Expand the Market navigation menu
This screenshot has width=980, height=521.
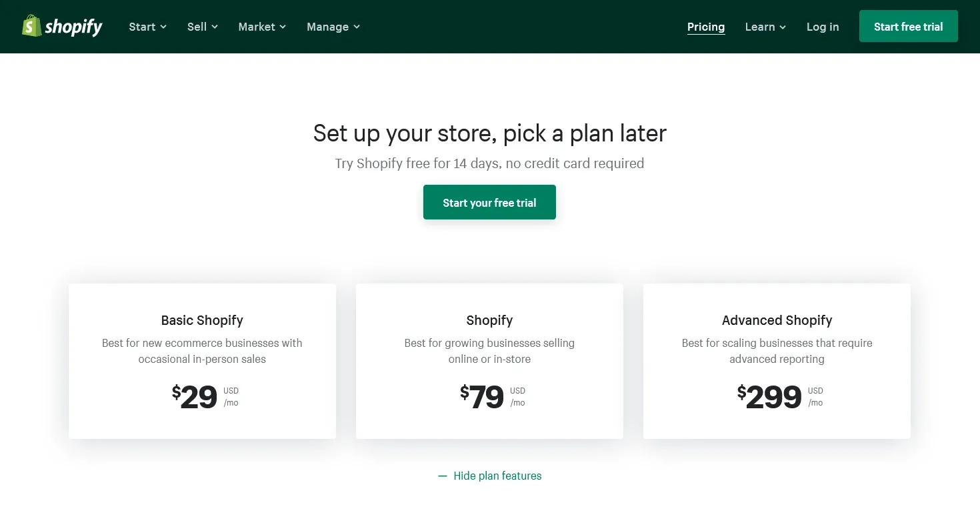[262, 27]
